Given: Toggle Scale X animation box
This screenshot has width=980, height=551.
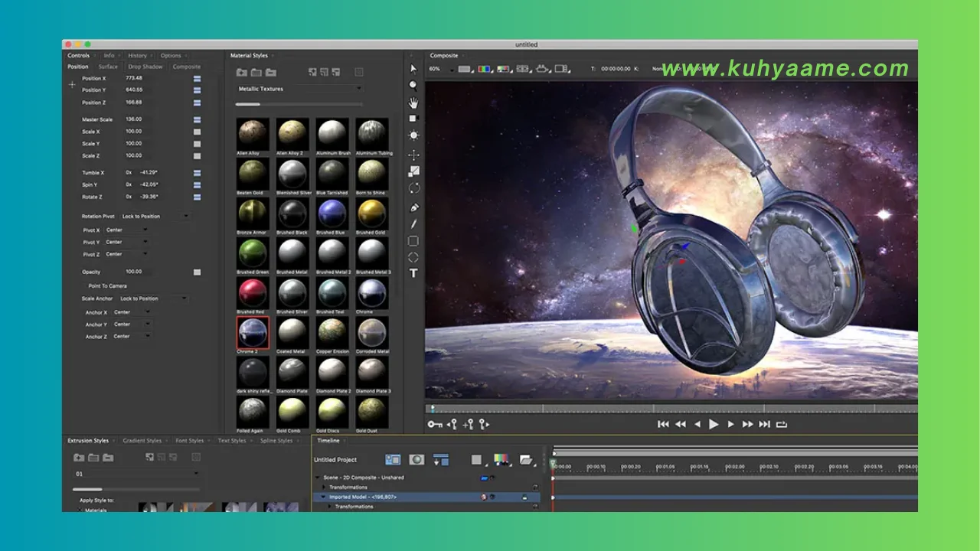Looking at the screenshot, I should tap(197, 132).
